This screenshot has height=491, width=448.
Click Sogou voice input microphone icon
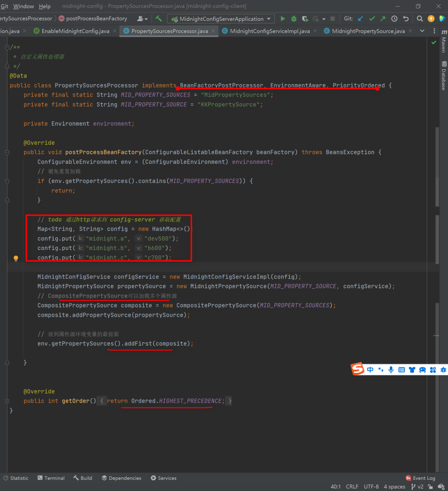point(391,370)
